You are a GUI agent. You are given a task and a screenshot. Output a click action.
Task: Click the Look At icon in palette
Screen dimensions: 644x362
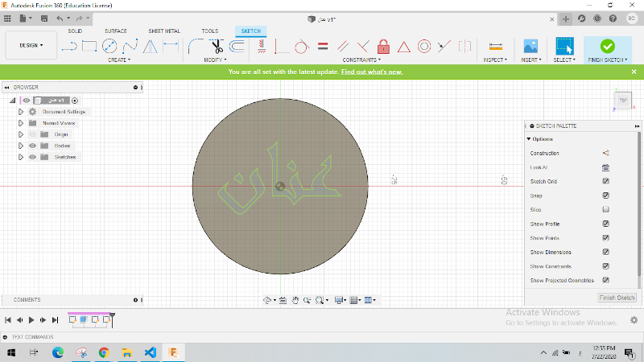[x=606, y=167]
